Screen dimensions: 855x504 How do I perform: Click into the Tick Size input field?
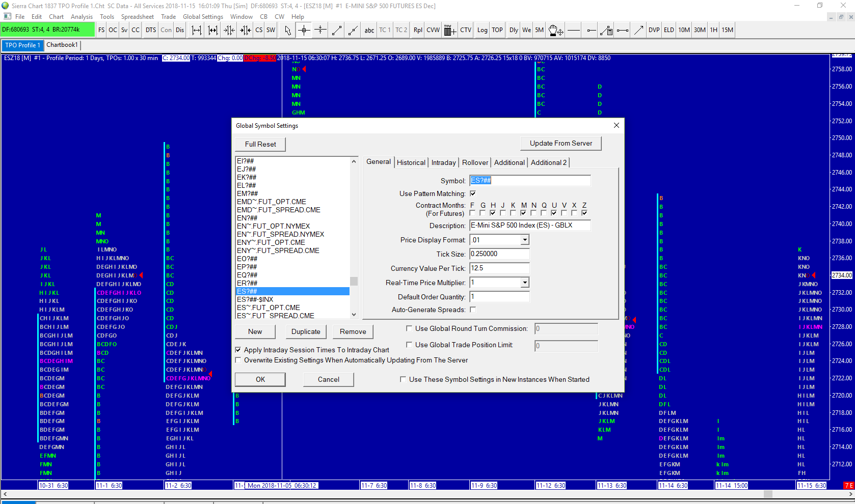click(499, 254)
